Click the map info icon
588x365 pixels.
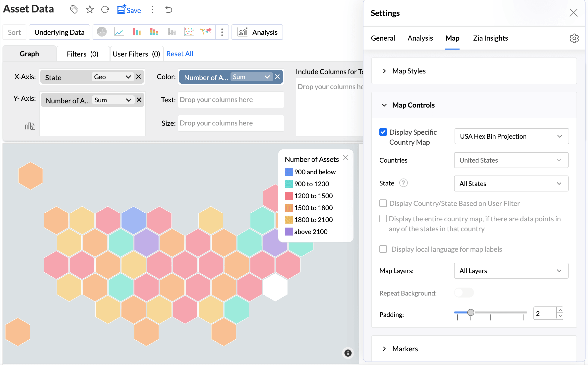click(x=348, y=353)
